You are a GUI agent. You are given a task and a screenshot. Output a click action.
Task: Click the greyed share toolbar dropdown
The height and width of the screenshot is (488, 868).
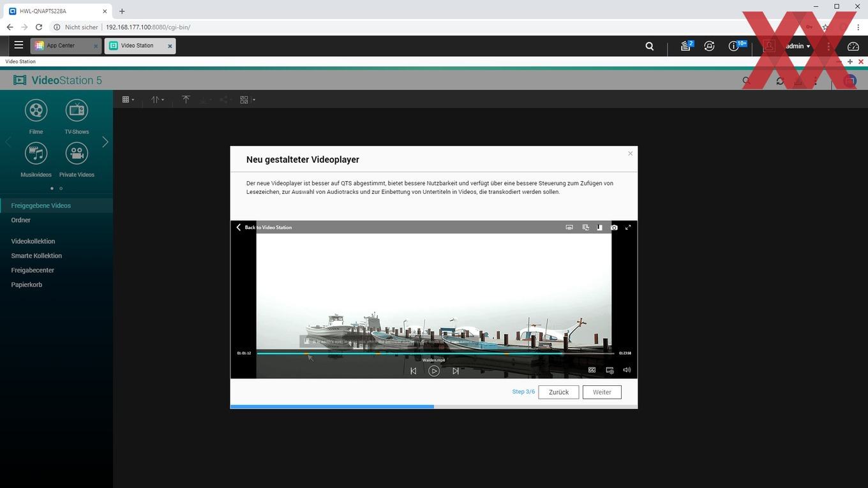[225, 100]
